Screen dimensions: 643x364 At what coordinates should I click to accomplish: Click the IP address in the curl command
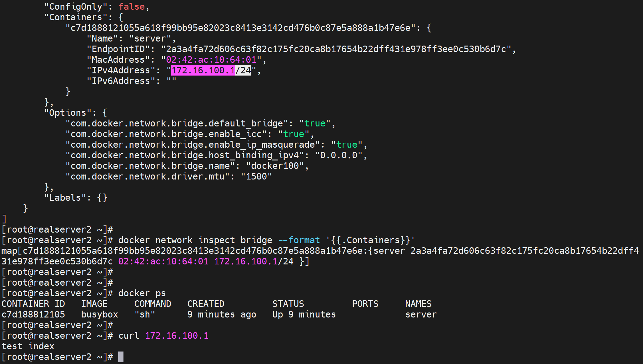pos(177,336)
